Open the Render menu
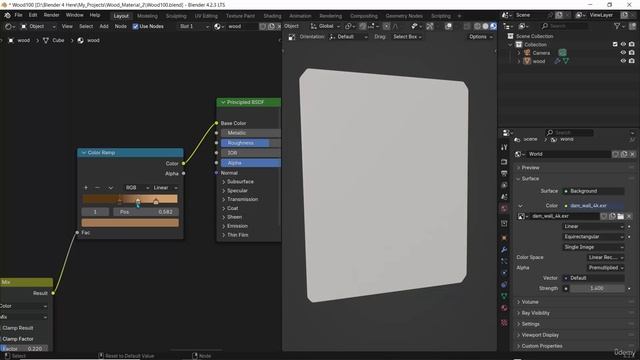This screenshot has width=640, height=360. pyautogui.click(x=51, y=15)
